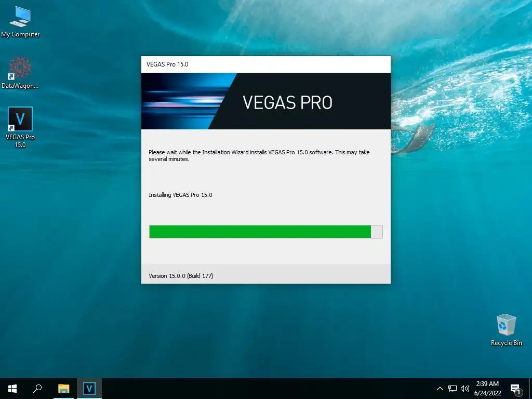Open the notification center icon
The image size is (532, 399).
515,389
